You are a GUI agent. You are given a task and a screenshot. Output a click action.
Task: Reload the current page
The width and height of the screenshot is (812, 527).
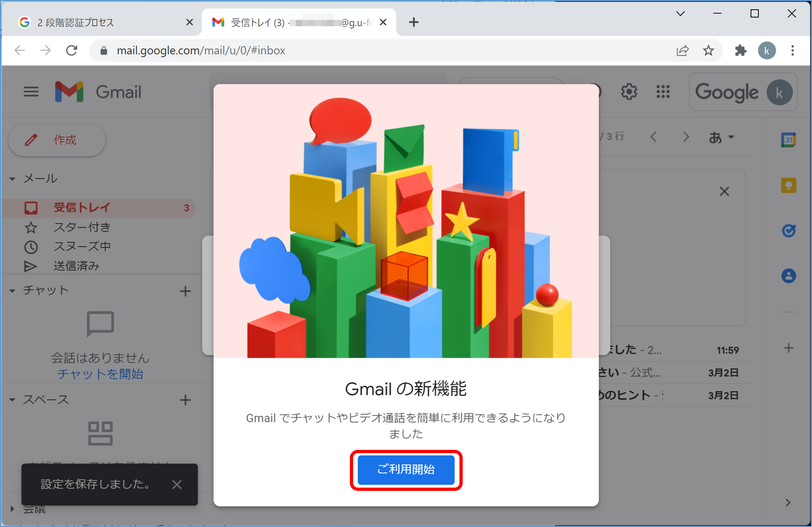click(71, 50)
